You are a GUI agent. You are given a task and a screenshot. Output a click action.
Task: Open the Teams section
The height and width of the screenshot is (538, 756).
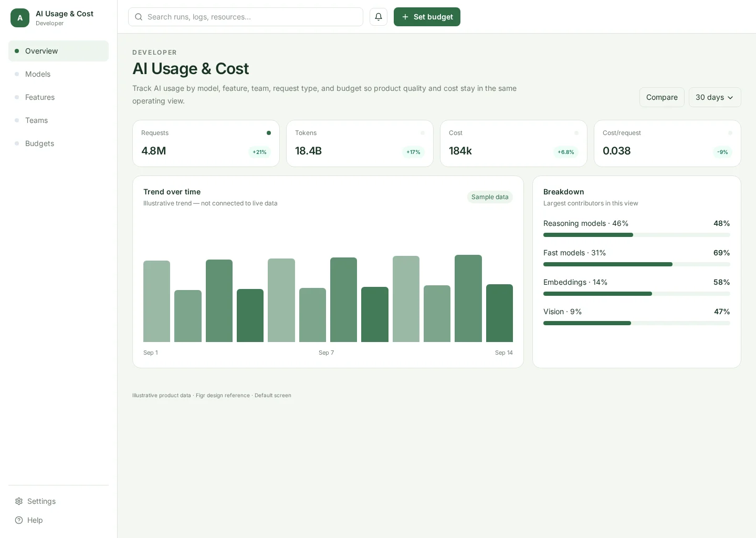(58, 120)
